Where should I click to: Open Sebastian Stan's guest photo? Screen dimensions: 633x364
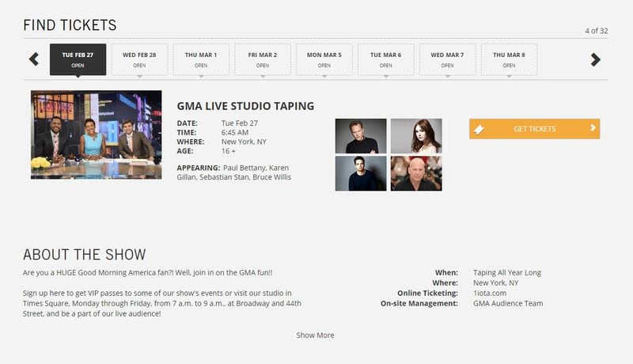pos(361,173)
